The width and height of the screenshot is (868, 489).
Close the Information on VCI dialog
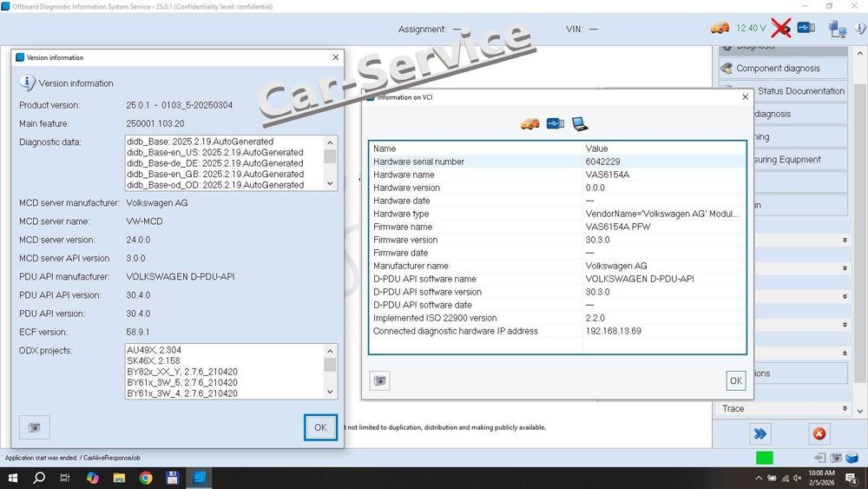(x=745, y=97)
